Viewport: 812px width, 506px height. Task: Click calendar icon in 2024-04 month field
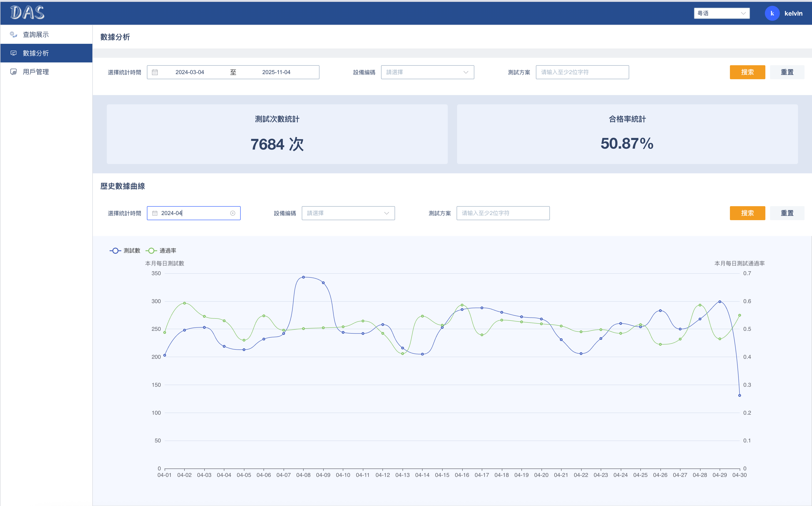click(x=155, y=213)
